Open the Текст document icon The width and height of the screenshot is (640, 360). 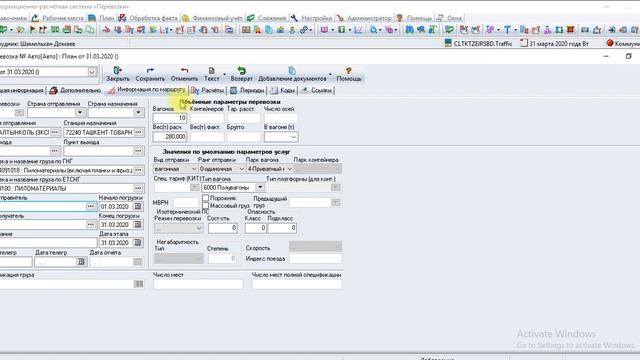pos(211,71)
